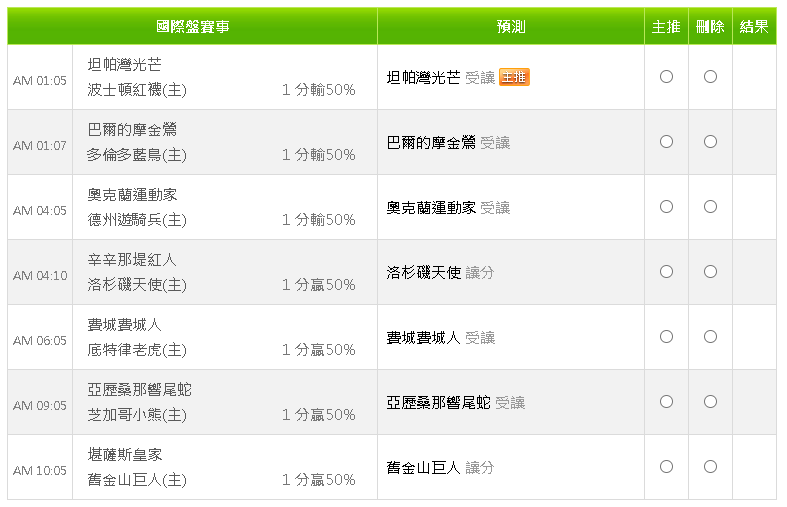This screenshot has height=507, width=787.
Task: Click prediction text 洛杉磯天使 讓分
Action: pos(440,273)
